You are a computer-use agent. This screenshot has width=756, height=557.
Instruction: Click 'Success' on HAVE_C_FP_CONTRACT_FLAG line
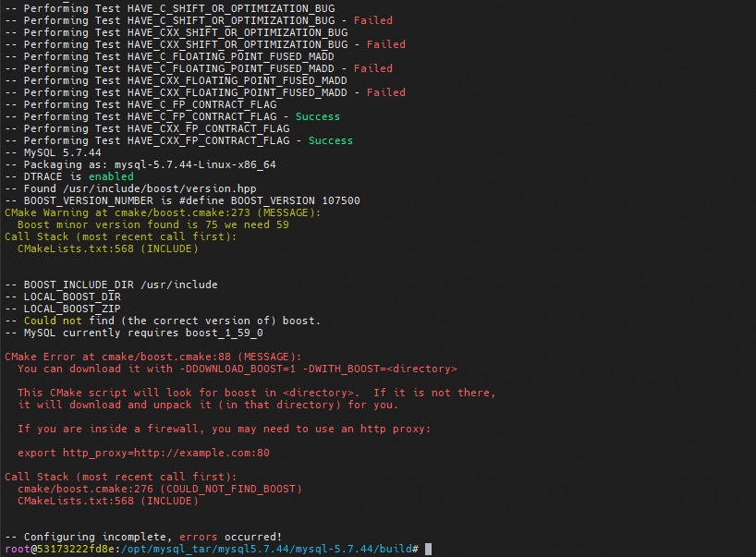318,117
